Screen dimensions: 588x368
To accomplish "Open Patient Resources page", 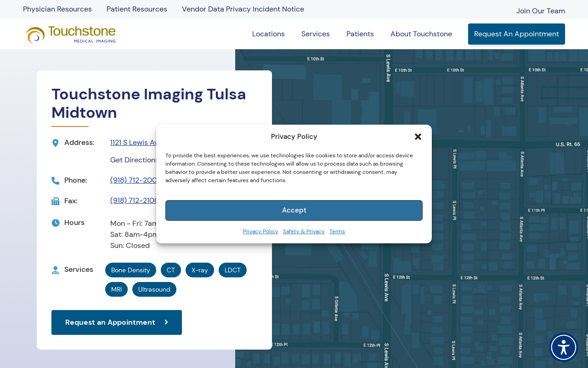I will (x=137, y=9).
